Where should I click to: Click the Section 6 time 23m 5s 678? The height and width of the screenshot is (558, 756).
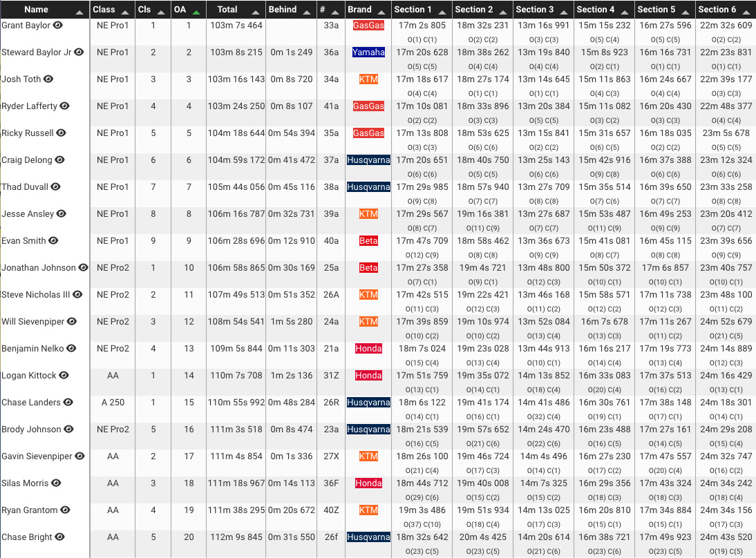726,133
